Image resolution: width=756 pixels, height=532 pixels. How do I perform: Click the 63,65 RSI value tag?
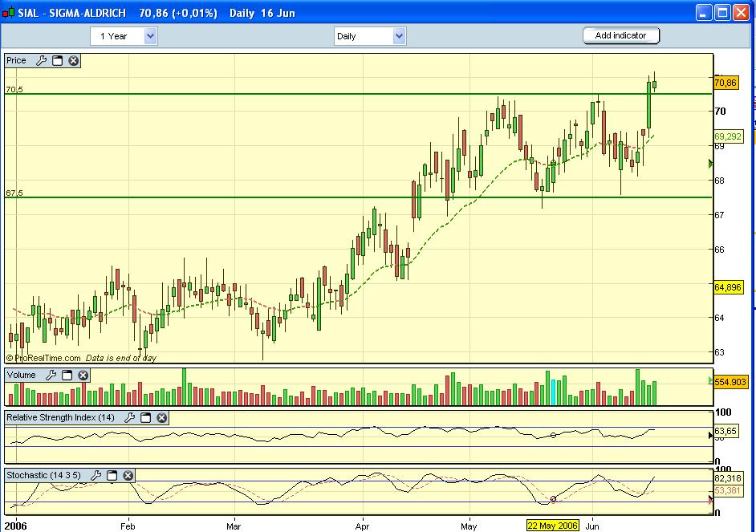pos(726,431)
